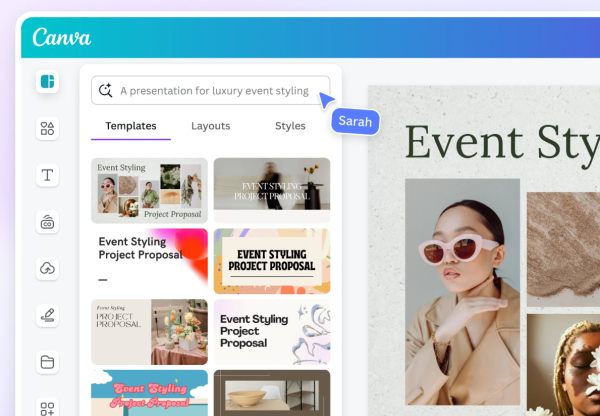The image size is (600, 416).
Task: Switch to the Layouts tab
Action: [x=210, y=126]
